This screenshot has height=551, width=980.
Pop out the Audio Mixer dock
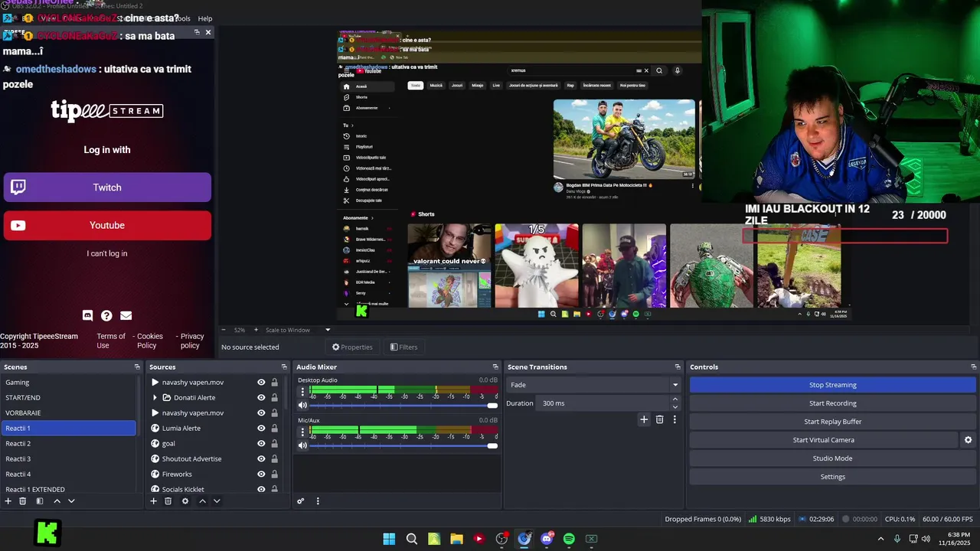495,367
